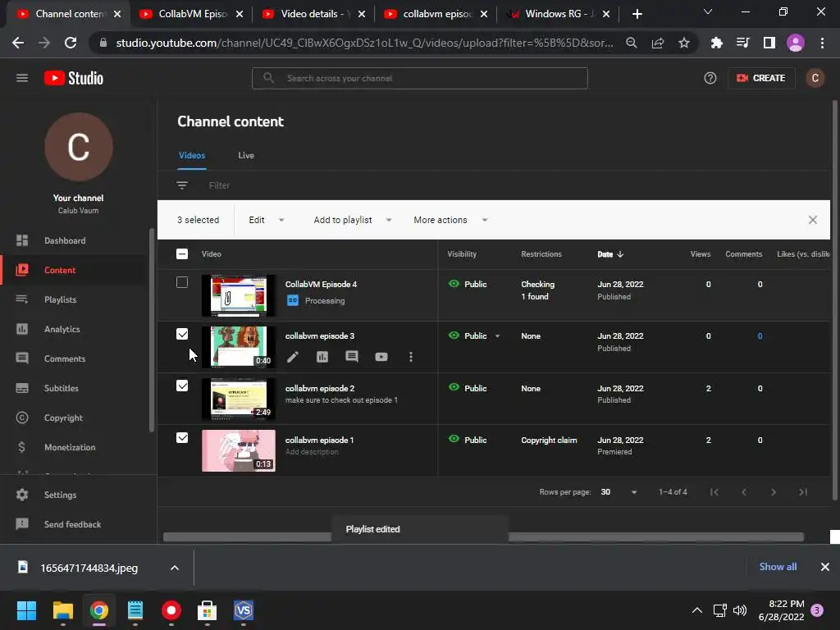
Task: Click the CREATE button
Action: (x=760, y=78)
